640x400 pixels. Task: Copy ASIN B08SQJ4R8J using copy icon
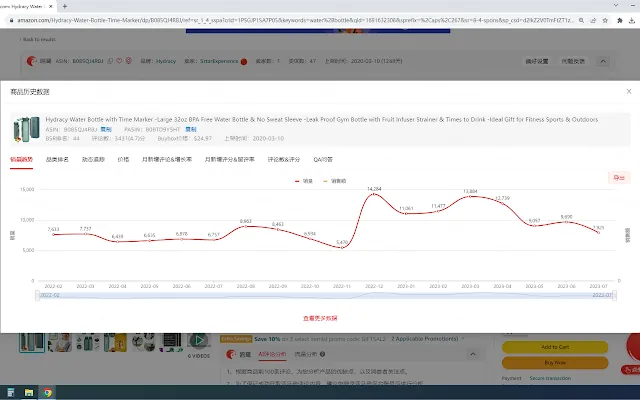click(x=110, y=61)
